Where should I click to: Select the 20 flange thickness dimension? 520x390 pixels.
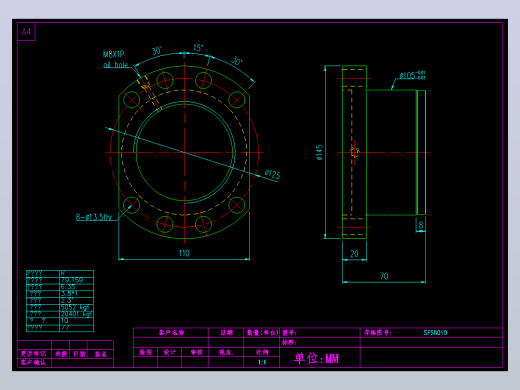coord(354,254)
